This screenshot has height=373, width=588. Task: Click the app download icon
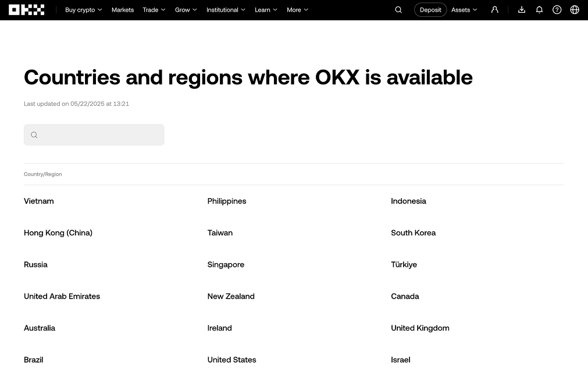(521, 9)
